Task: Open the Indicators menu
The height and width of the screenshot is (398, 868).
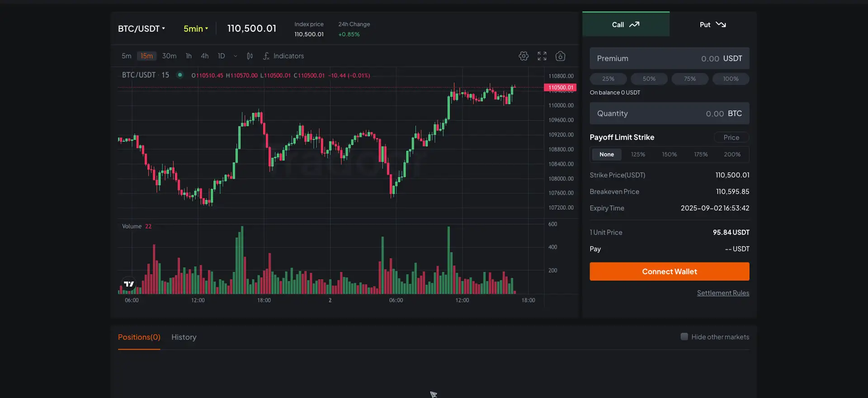Action: point(283,56)
